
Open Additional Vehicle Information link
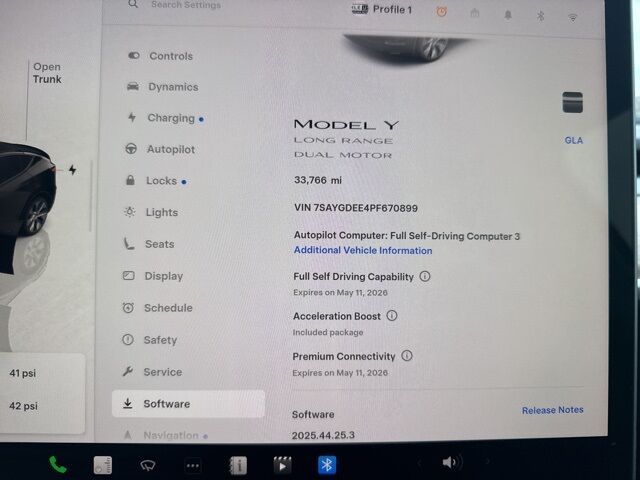click(363, 250)
